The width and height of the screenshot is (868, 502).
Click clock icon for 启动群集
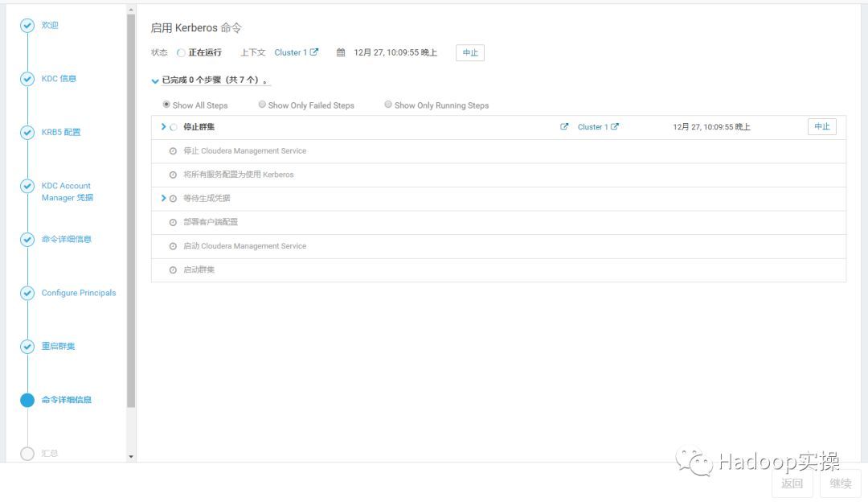point(173,270)
